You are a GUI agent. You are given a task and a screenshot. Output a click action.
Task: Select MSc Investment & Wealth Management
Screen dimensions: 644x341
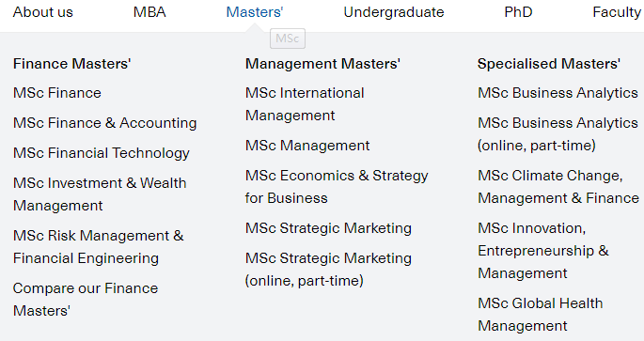tap(100, 194)
